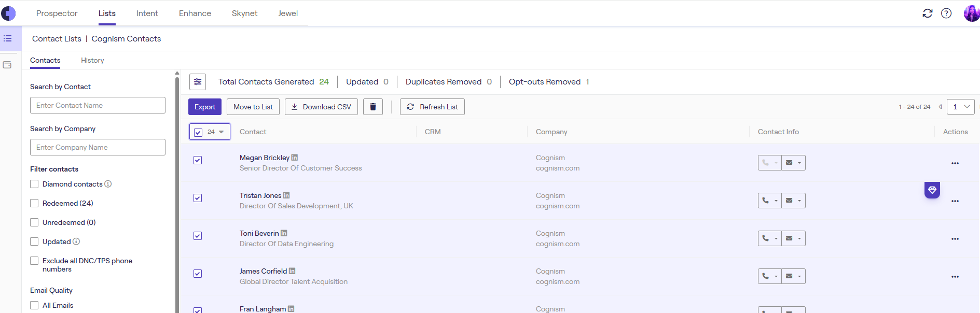Expand James Corfield's email dropdown
The image size is (980, 313).
click(x=799, y=276)
